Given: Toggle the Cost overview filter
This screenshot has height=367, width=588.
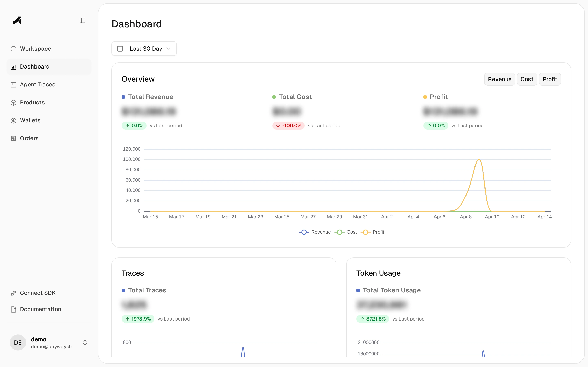Looking at the screenshot, I should [x=527, y=79].
